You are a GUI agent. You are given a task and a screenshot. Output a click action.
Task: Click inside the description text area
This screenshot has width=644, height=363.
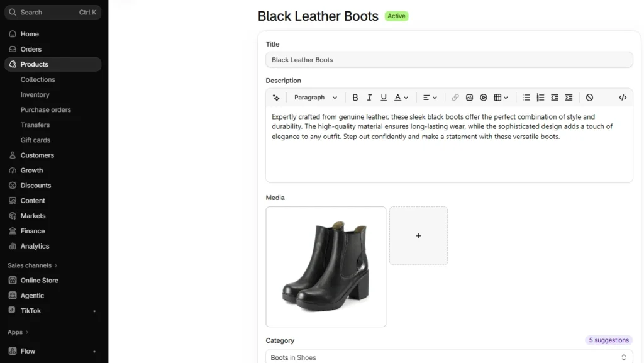(x=449, y=143)
